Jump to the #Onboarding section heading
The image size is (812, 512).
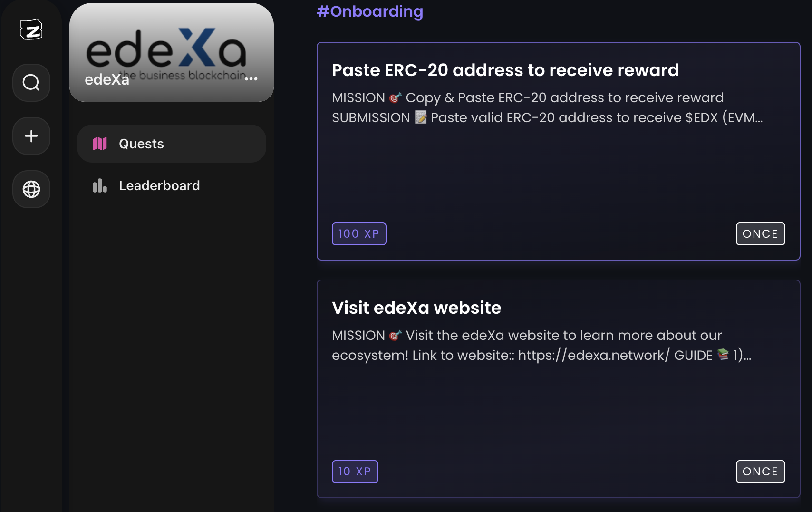tap(370, 11)
